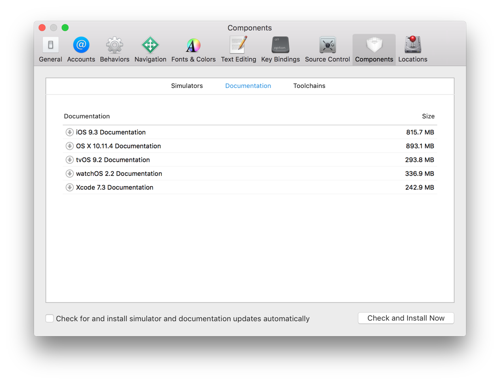Select the tvOS 9.2 Documentation text
Viewport: 500px width, 385px height.
(x=113, y=160)
